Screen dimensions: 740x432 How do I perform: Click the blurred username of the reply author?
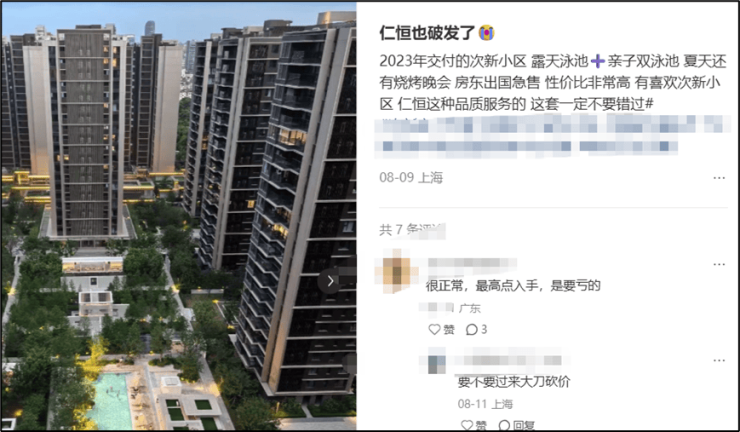510,360
